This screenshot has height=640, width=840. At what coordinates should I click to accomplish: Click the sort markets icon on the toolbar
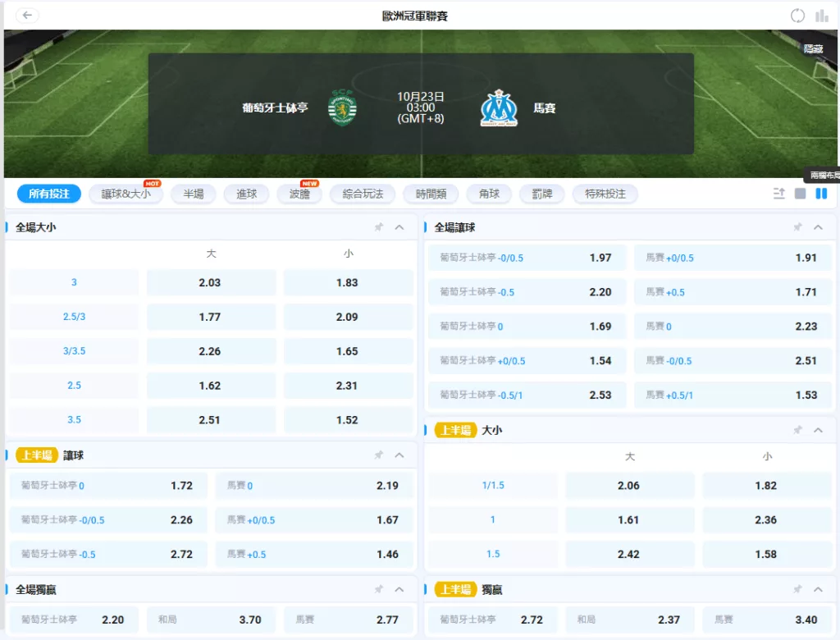point(778,194)
